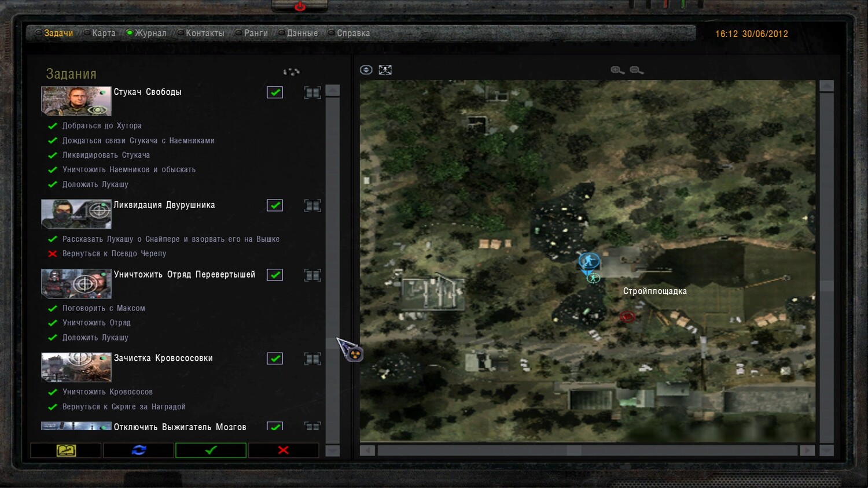Show all tasks with yellow book filter
This screenshot has width=868, height=488.
point(66,450)
